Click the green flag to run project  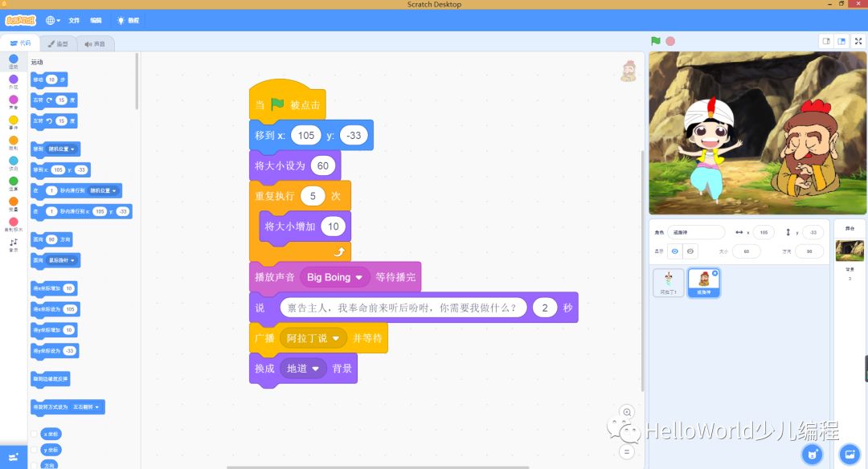point(656,41)
